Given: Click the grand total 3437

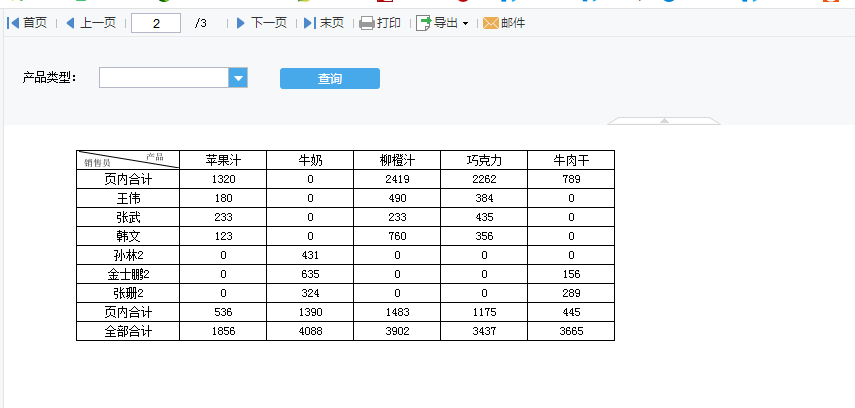Looking at the screenshot, I should tap(484, 331).
